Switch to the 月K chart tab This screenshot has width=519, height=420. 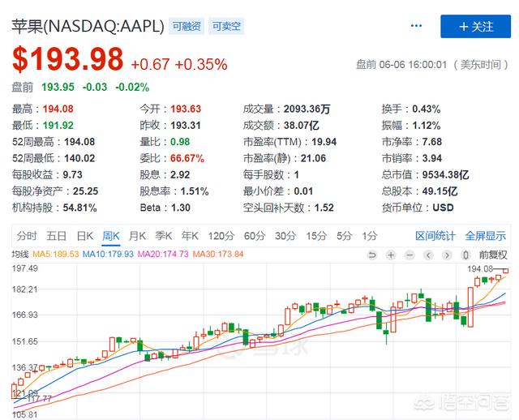pyautogui.click(x=137, y=236)
